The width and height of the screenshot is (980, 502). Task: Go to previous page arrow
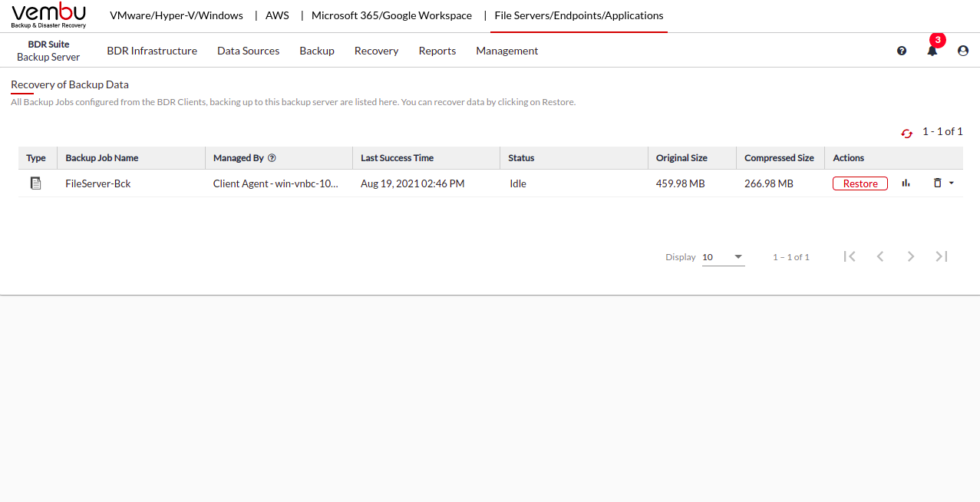(880, 256)
